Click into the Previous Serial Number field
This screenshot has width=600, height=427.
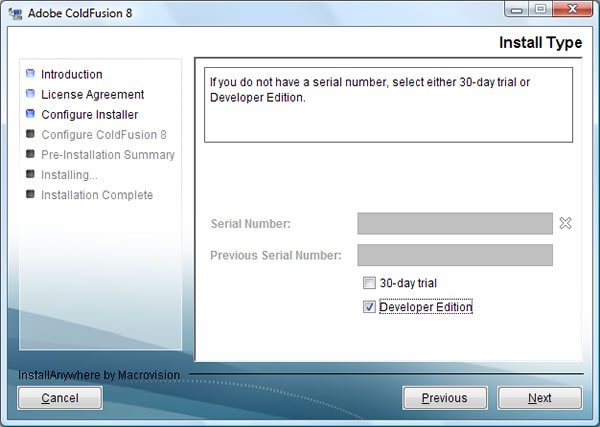coord(455,255)
